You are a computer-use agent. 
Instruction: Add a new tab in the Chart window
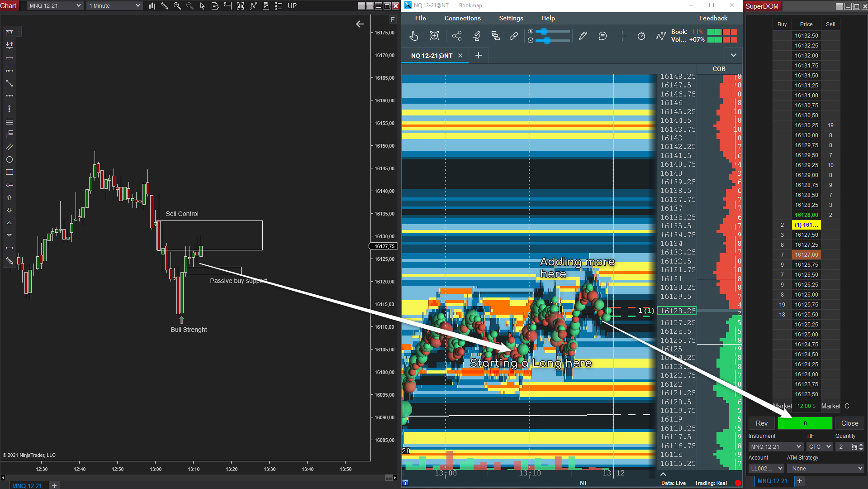point(54,485)
